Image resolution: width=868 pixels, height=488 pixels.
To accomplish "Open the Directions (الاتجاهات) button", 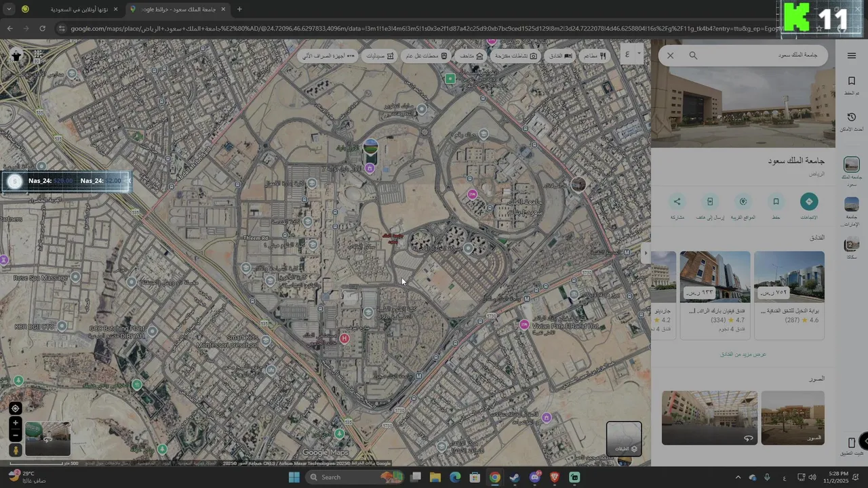I will click(x=809, y=201).
